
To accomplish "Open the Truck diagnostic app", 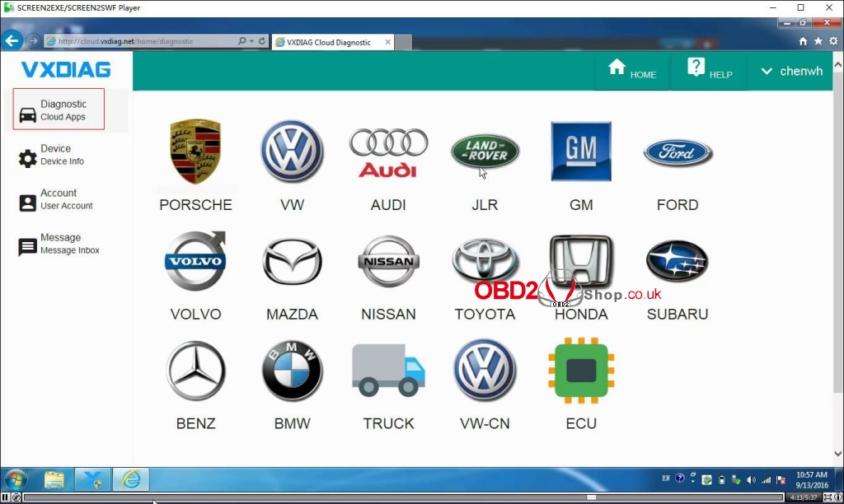I will tap(388, 371).
